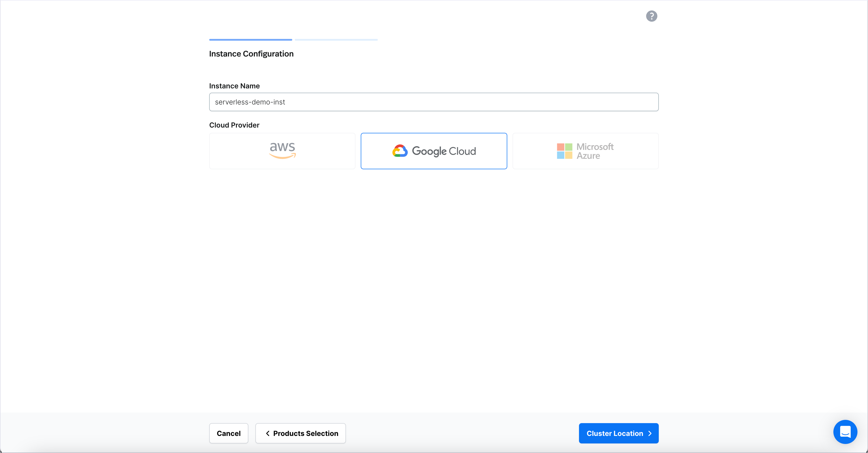Select AWS as cloud provider

[x=282, y=151]
